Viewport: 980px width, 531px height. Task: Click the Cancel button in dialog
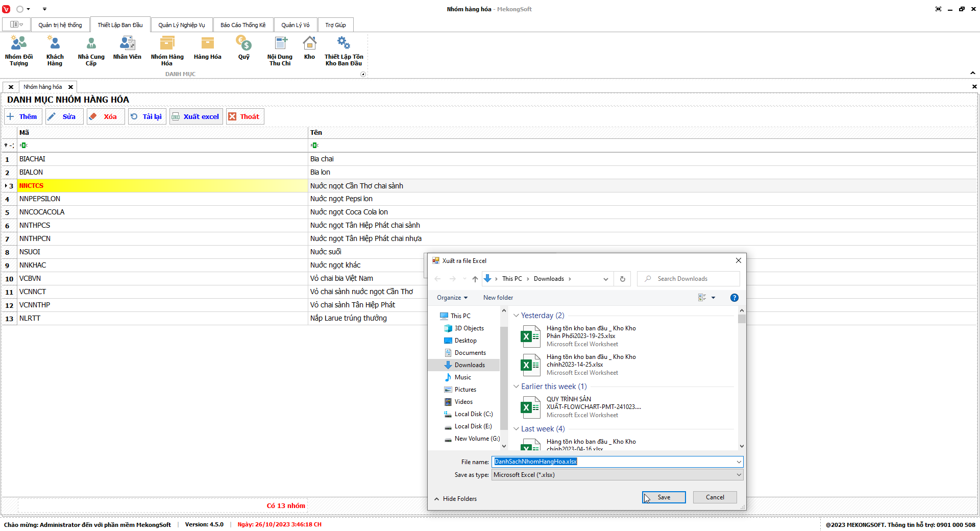coord(715,497)
